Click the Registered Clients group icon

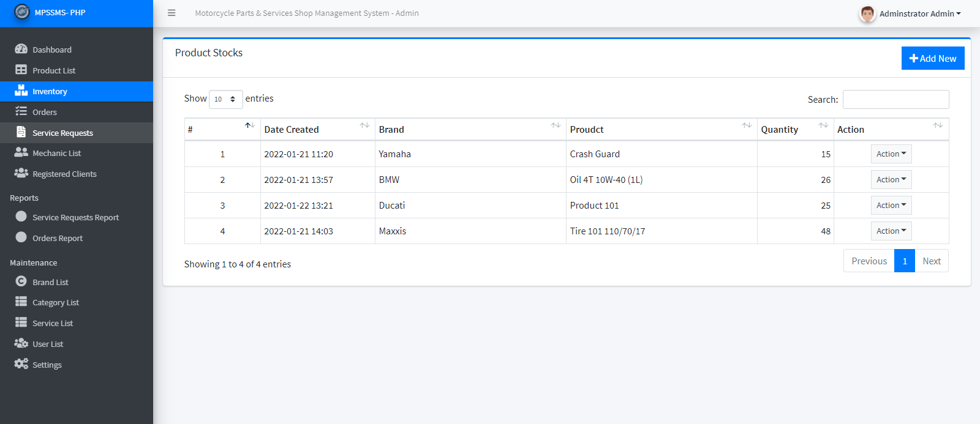click(21, 173)
